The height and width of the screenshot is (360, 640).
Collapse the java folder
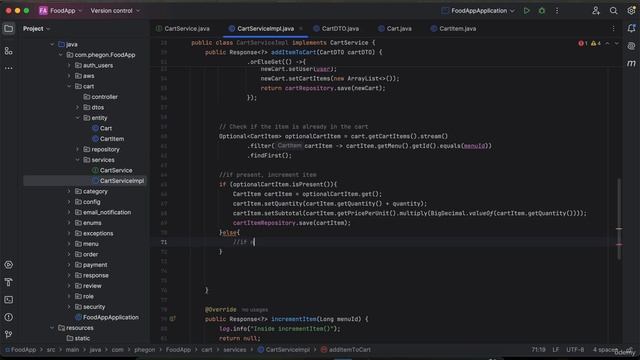pyautogui.click(x=52, y=44)
